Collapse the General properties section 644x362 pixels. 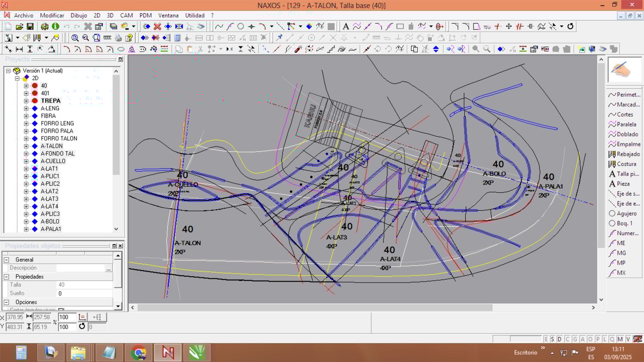pyautogui.click(x=6, y=260)
